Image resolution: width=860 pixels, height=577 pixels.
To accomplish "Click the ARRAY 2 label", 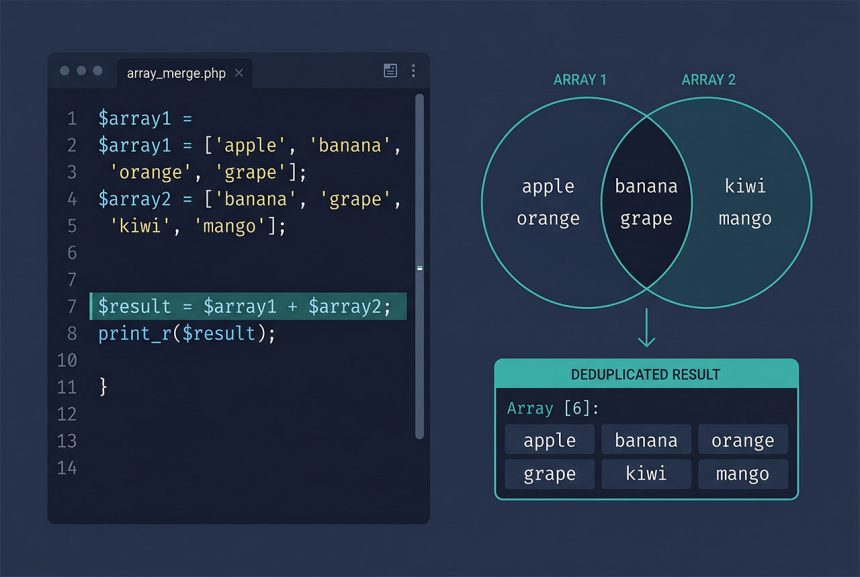I will point(708,80).
